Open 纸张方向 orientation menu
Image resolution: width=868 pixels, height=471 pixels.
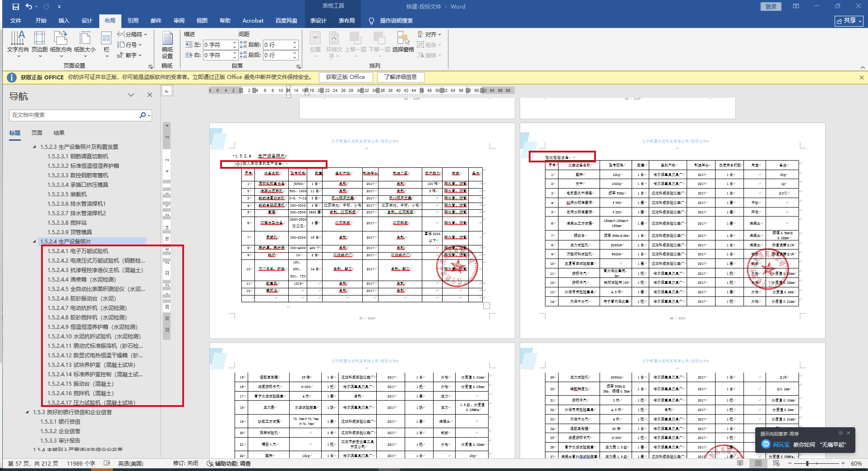pos(61,45)
